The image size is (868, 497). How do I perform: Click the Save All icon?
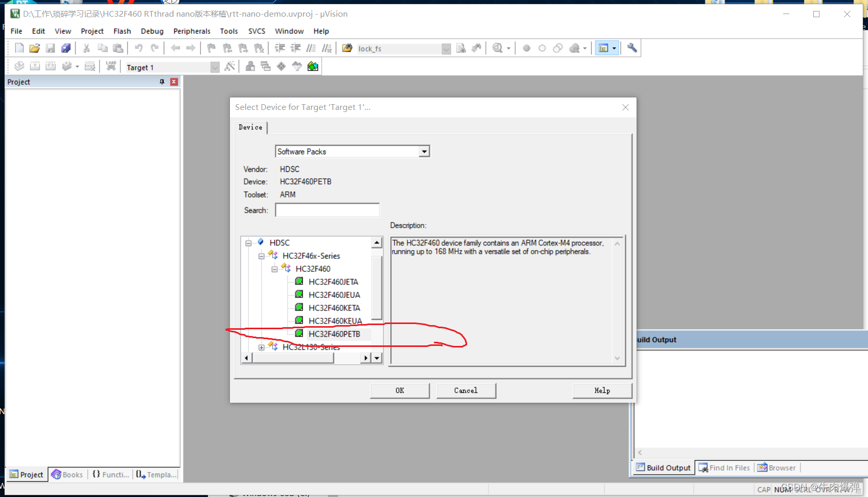(66, 48)
